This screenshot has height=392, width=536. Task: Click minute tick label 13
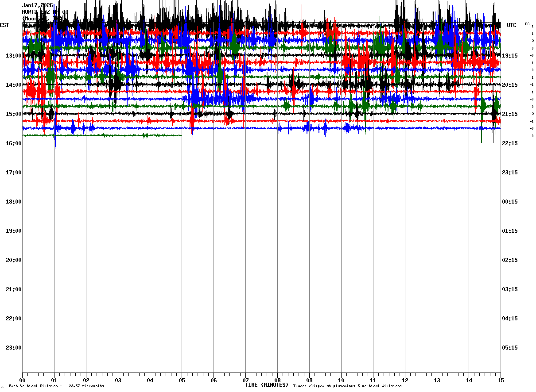pyautogui.click(x=437, y=380)
